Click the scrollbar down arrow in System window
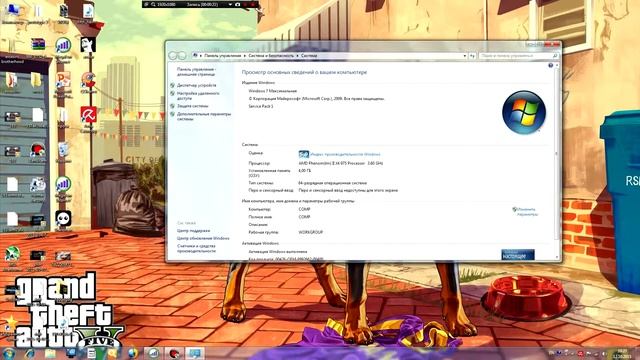640x360 pixels. pyautogui.click(x=557, y=257)
